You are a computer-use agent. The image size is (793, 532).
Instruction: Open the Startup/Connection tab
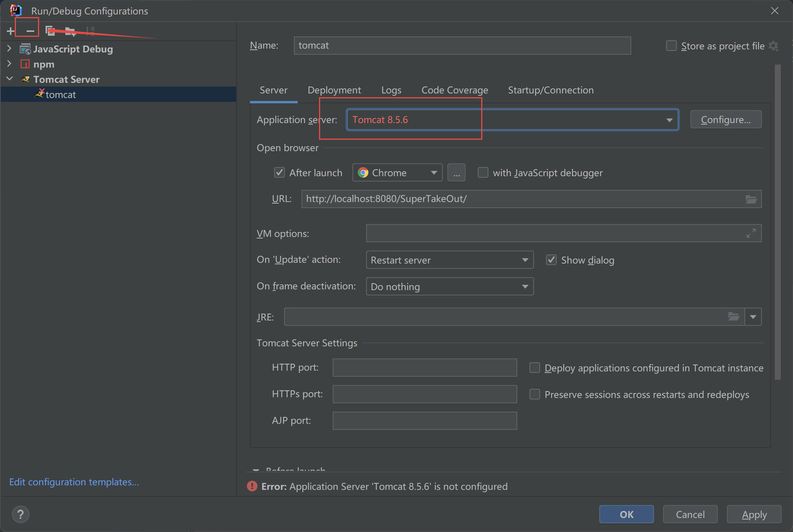pos(551,90)
